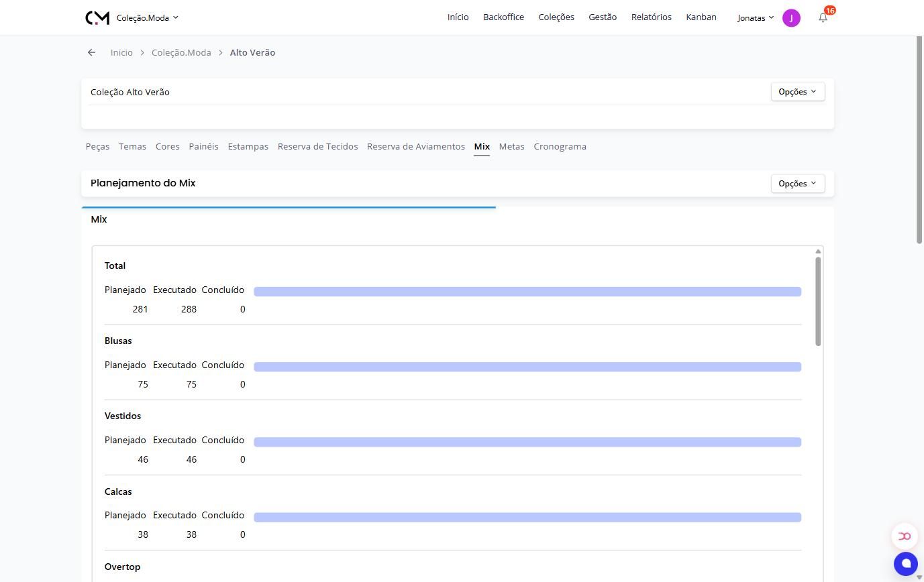Open the notifications bell icon
The height and width of the screenshot is (582, 924).
coord(823,17)
